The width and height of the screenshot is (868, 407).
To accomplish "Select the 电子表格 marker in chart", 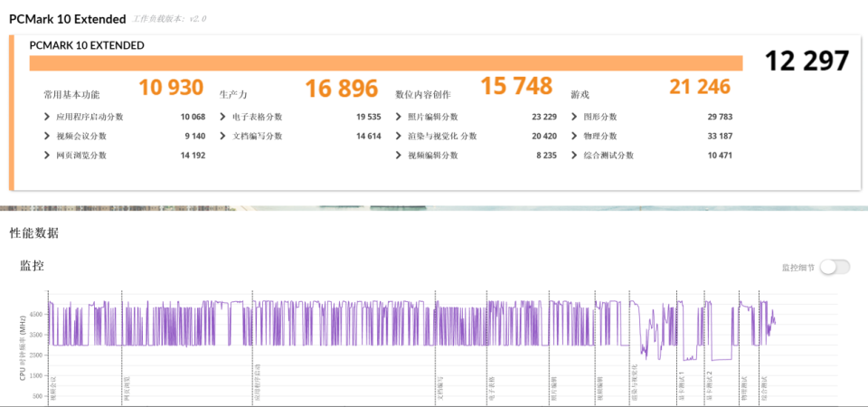I will tap(492, 388).
